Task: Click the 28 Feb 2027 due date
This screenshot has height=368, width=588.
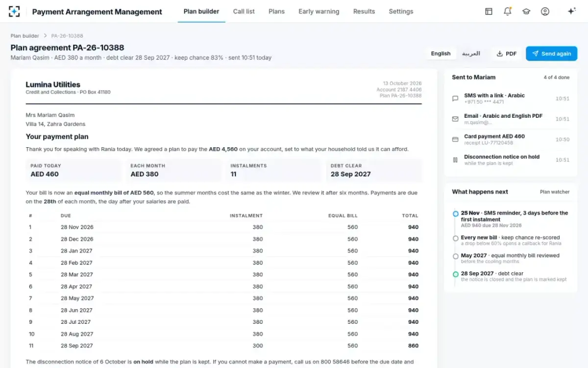Action: click(76, 263)
